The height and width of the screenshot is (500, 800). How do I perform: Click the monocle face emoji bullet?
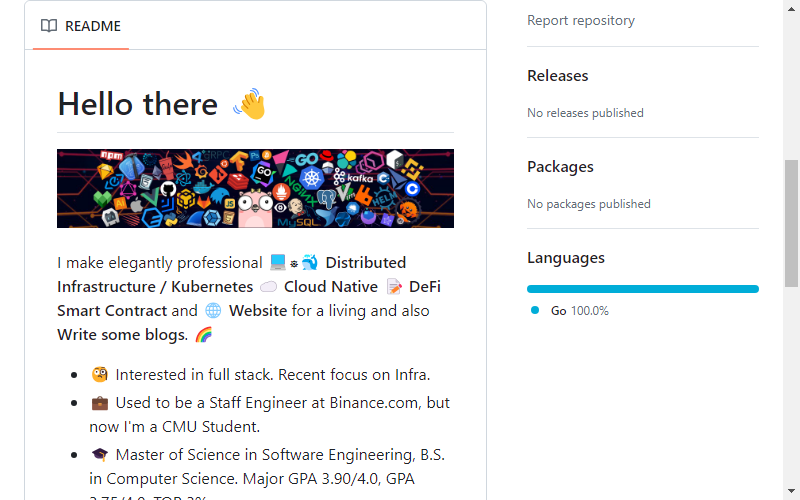point(99,374)
